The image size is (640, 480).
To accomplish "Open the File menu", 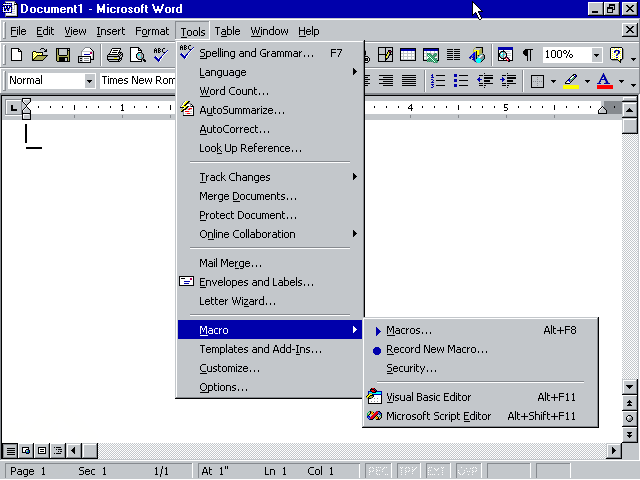I will (x=18, y=31).
